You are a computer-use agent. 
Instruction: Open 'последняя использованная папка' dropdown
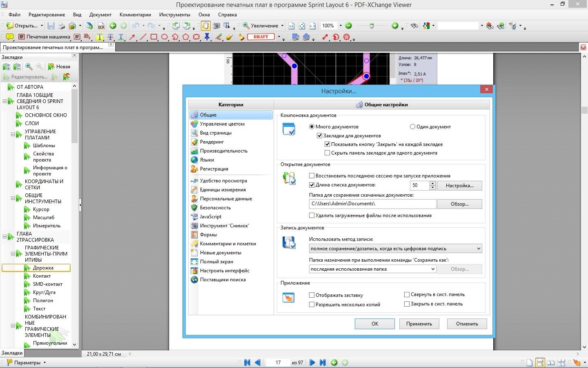373,269
